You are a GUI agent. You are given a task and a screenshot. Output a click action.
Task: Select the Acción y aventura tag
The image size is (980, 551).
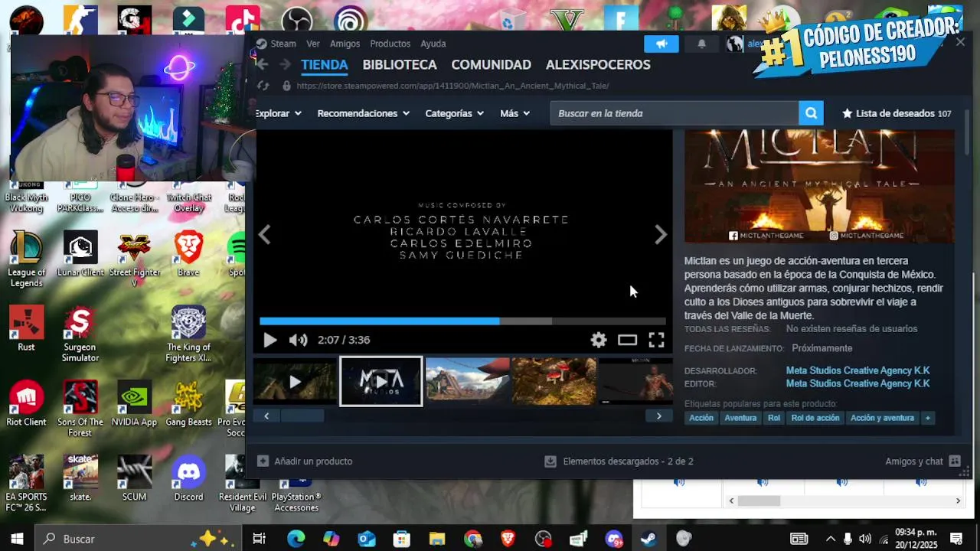coord(882,418)
